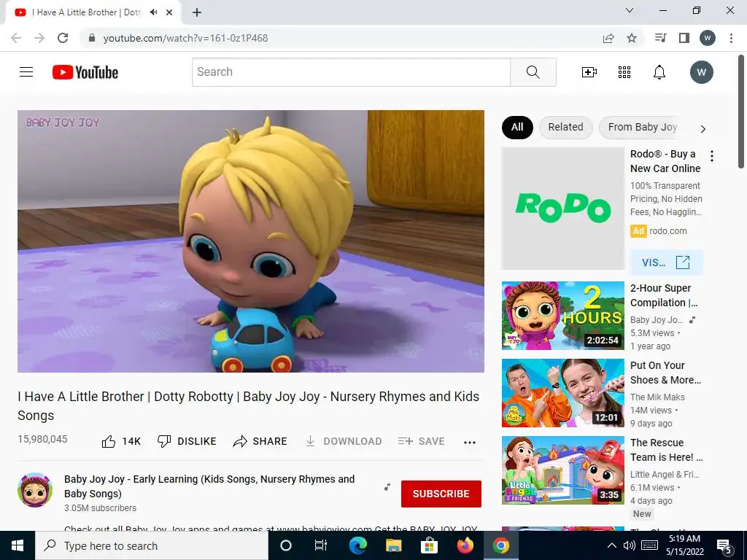Viewport: 747px width, 560px height.
Task: Like the video with thumbs up
Action: coord(121,441)
